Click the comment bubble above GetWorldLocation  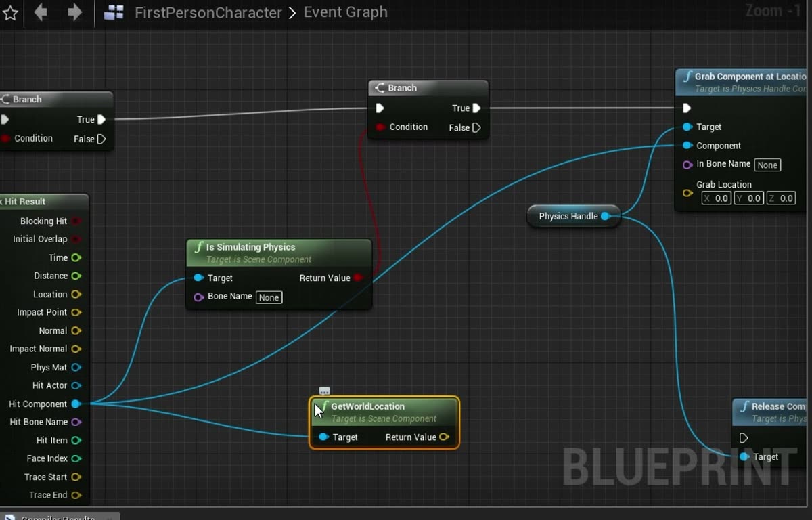324,391
